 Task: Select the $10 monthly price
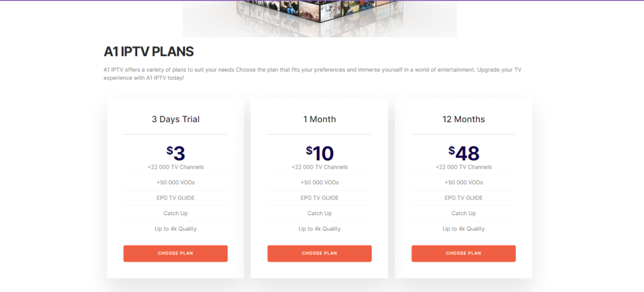[319, 153]
